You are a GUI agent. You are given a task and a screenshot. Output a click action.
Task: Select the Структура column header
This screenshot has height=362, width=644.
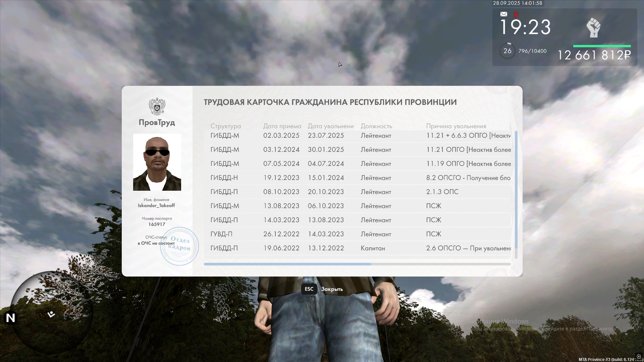coord(225,126)
